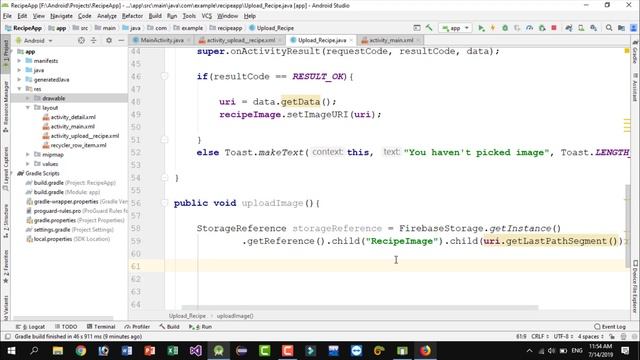The height and width of the screenshot is (360, 640).
Task: Click Search Everywhere magnifier icon
Action: coord(609,28)
